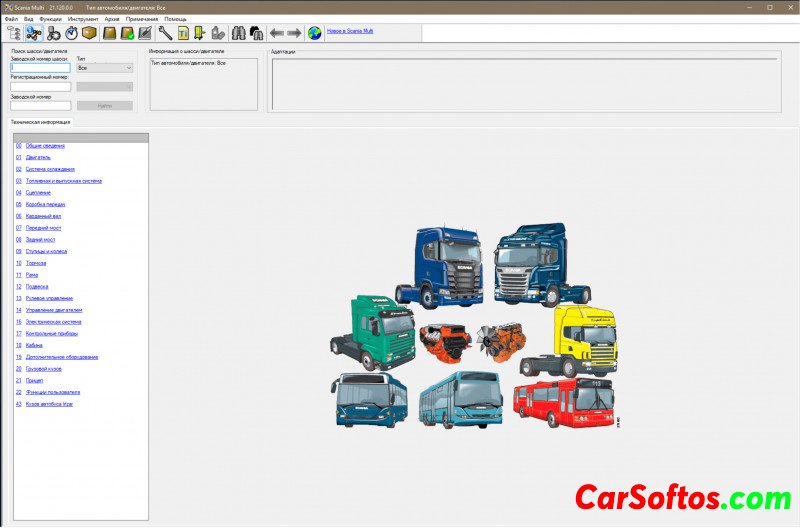Screen dimensions: 800x528
Task: Click the globe icon in toolbar
Action: pyautogui.click(x=315, y=33)
